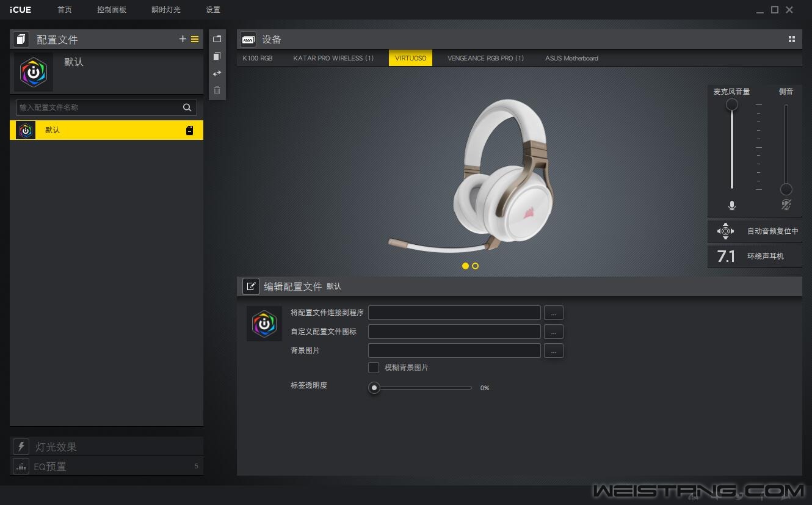812x505 pixels.
Task: Select the first yellow page dot
Action: click(x=465, y=266)
